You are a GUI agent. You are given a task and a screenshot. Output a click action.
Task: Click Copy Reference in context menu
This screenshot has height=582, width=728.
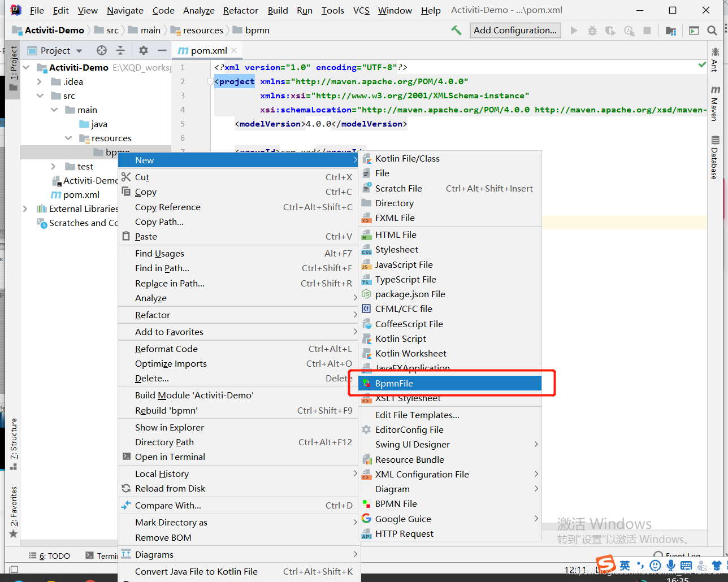point(238,207)
